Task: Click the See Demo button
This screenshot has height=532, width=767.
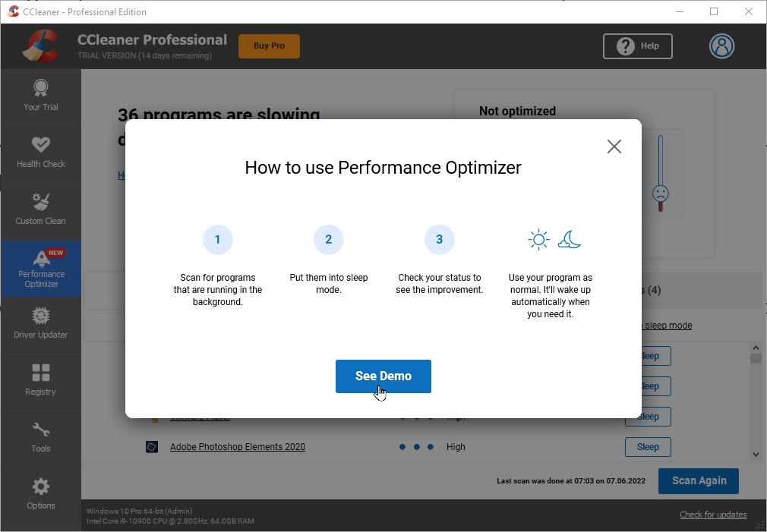Action: pyautogui.click(x=383, y=376)
